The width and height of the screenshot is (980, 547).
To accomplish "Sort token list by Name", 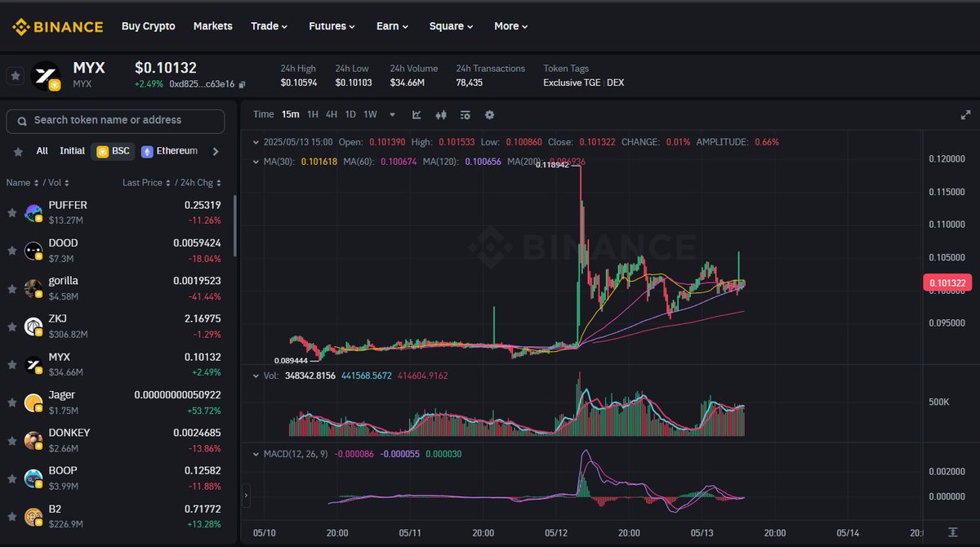I will pos(21,183).
